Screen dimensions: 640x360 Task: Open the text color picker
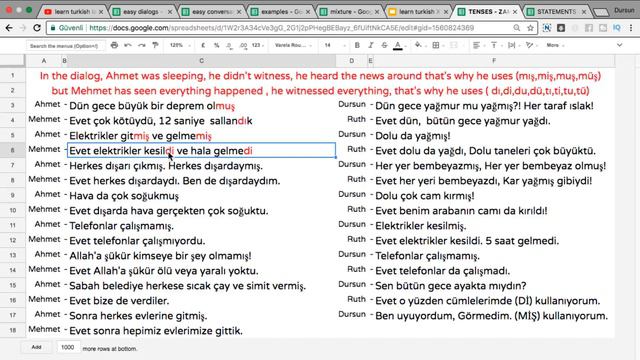[x=398, y=46]
